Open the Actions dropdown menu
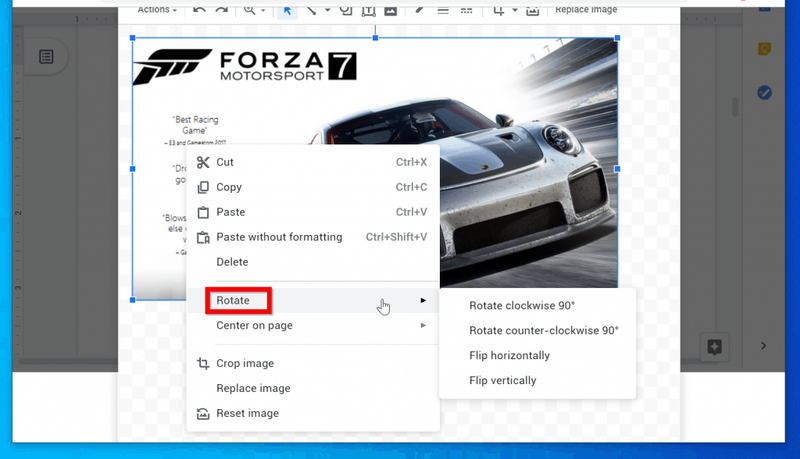800x459 pixels. click(x=157, y=10)
